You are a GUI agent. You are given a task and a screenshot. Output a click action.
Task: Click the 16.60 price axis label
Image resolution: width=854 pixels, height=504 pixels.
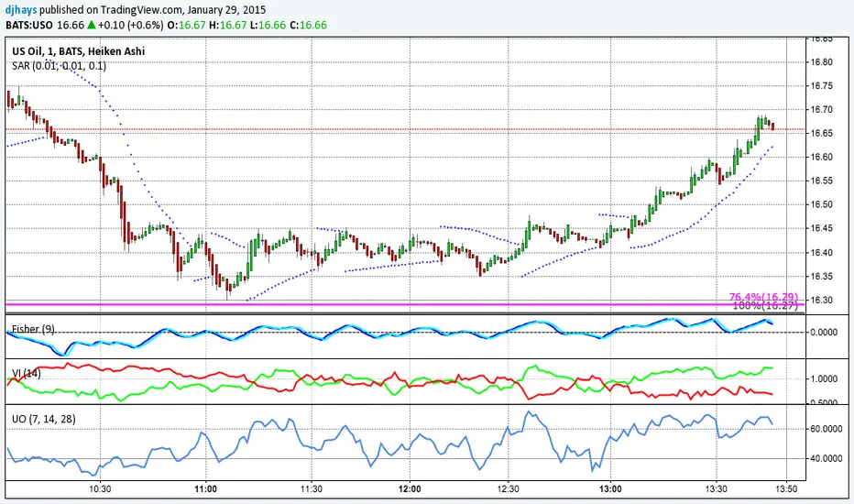(x=821, y=157)
